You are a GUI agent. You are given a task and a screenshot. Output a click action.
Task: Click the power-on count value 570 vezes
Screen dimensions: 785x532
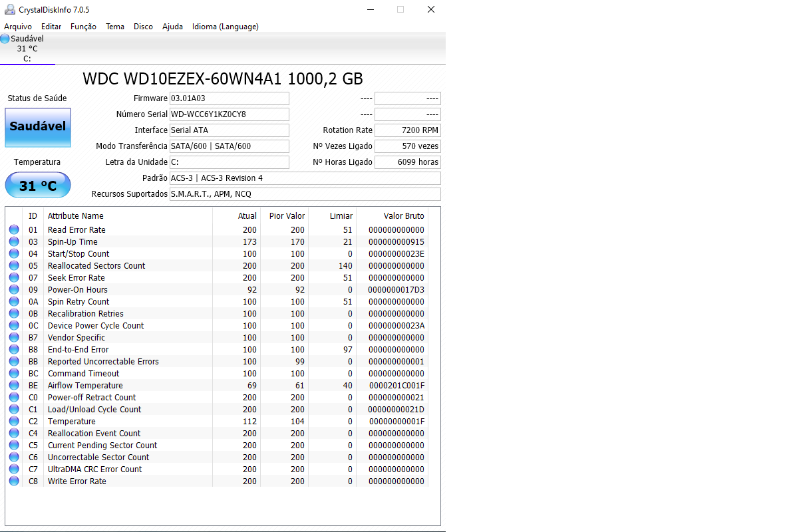(408, 146)
